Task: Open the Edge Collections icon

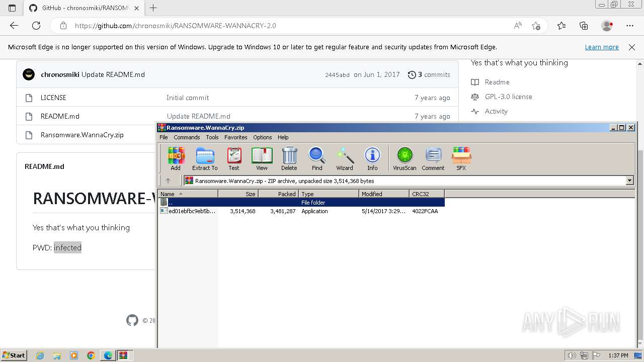Action: 584,26
